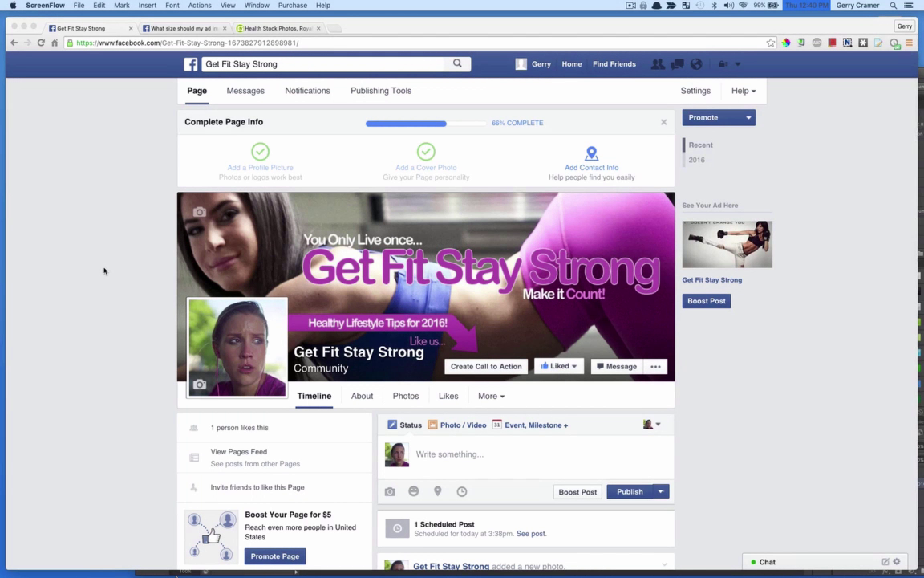Viewport: 924px width, 578px height.
Task: Click the schedule clock icon in composer
Action: 462,492
